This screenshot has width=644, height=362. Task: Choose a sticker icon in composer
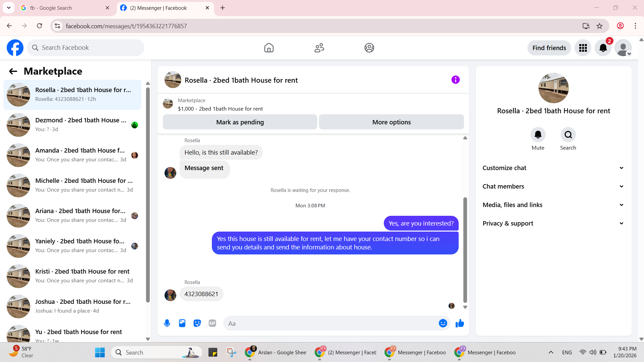click(197, 323)
